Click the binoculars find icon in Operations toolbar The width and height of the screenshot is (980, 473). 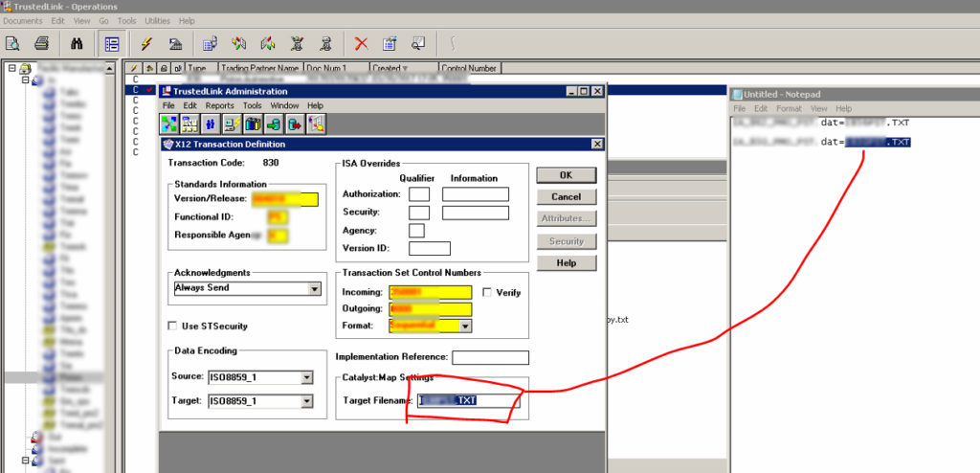point(78,43)
